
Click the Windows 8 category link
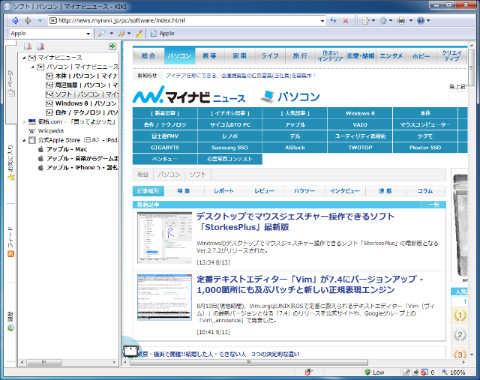(x=360, y=113)
